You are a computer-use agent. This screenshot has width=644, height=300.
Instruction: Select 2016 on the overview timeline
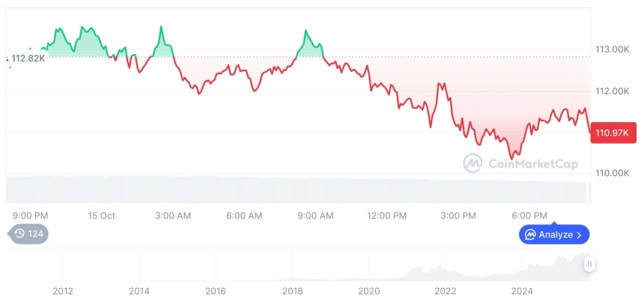click(216, 290)
